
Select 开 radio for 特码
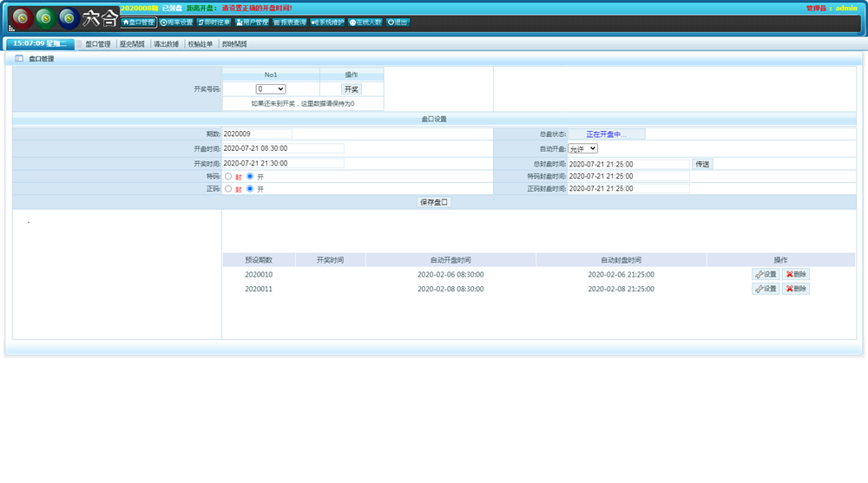(250, 177)
